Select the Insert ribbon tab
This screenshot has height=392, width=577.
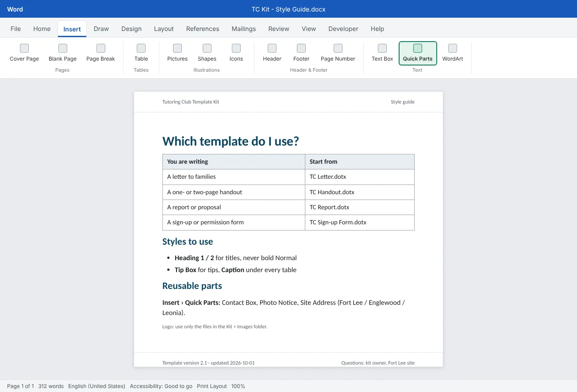pyautogui.click(x=72, y=29)
